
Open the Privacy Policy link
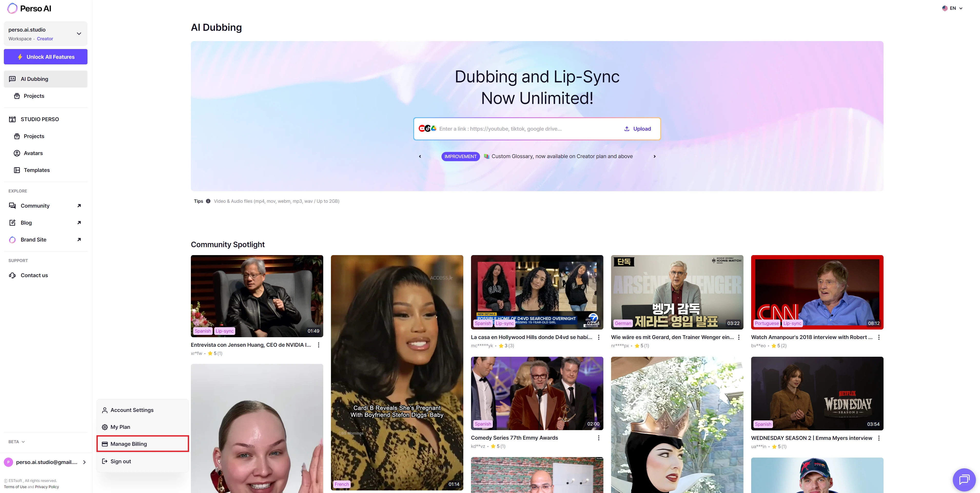(x=47, y=487)
